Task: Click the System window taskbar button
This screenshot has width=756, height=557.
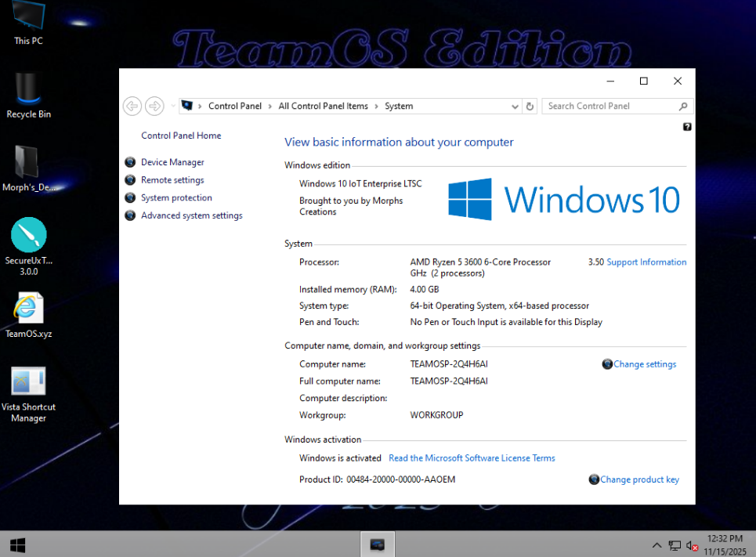Action: 378,544
